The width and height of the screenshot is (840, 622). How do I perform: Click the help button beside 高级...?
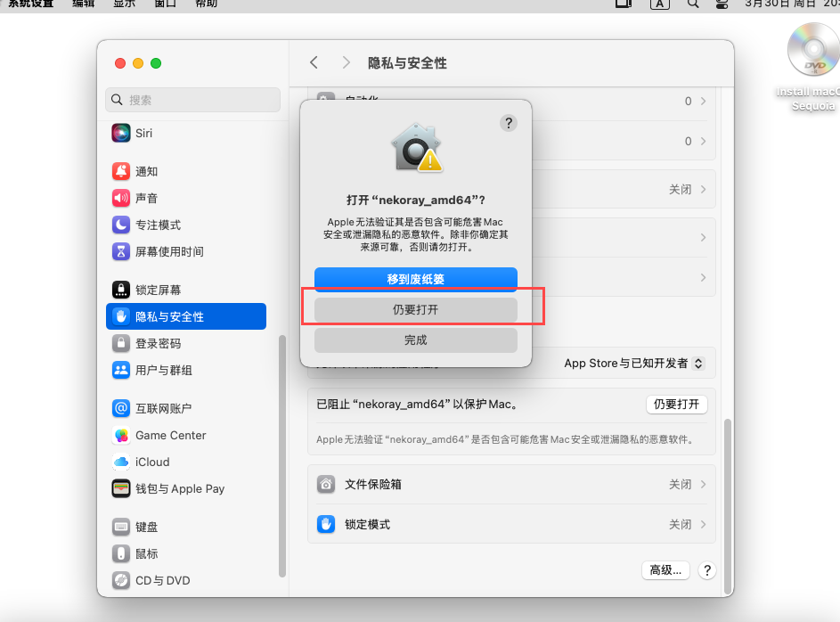coord(707,570)
